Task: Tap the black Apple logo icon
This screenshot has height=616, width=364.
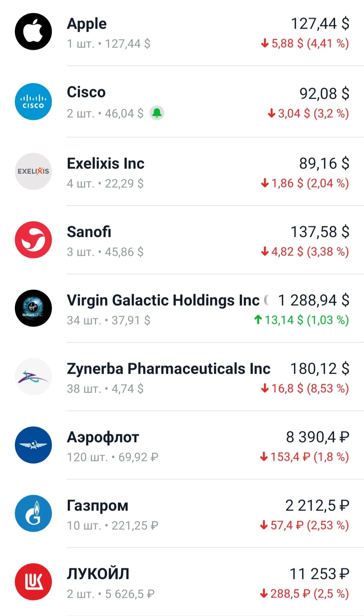Action: (x=33, y=32)
